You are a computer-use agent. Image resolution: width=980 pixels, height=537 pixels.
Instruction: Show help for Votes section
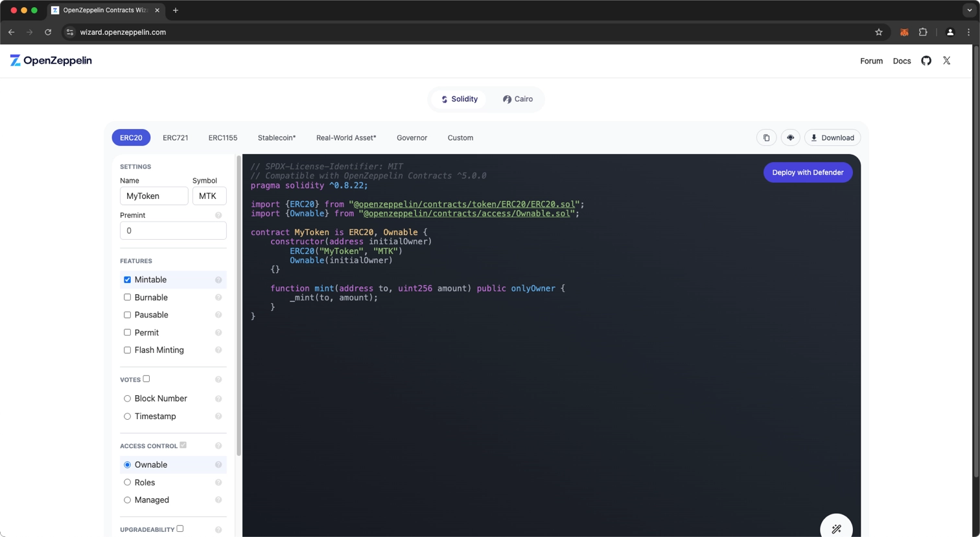[218, 380]
